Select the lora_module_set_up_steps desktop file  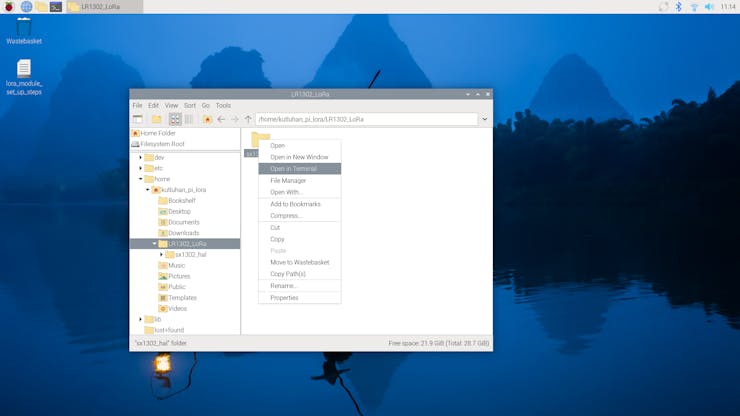[24, 77]
